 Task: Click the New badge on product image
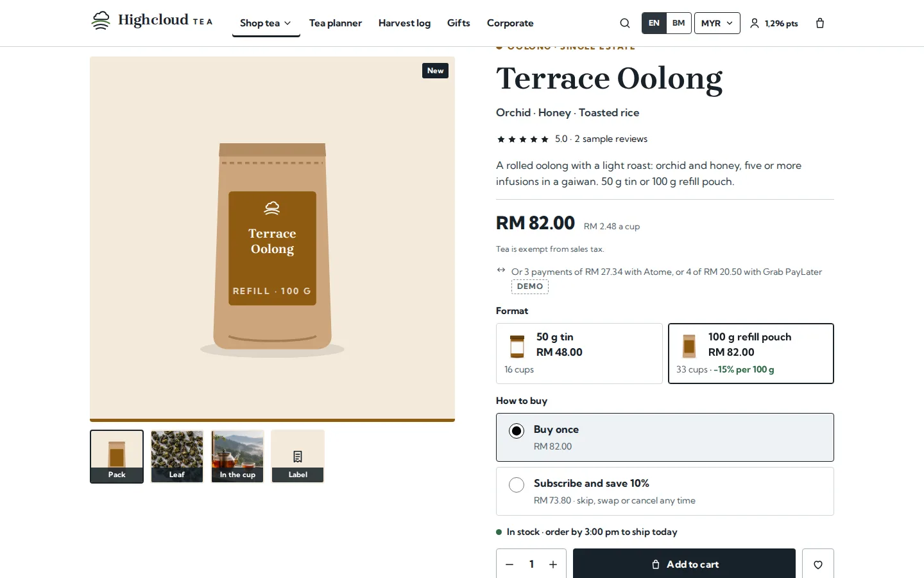pyautogui.click(x=435, y=71)
